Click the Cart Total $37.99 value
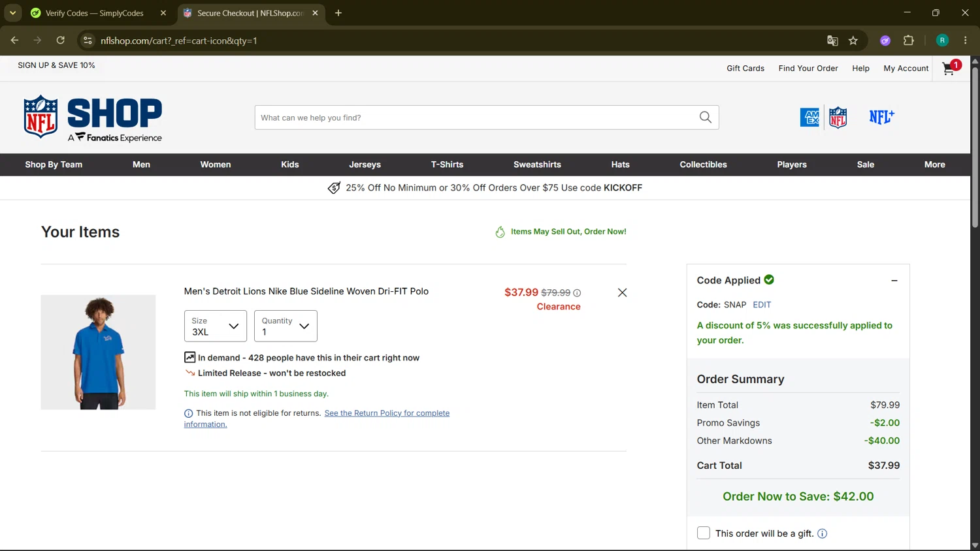This screenshot has height=551, width=980. (x=883, y=465)
